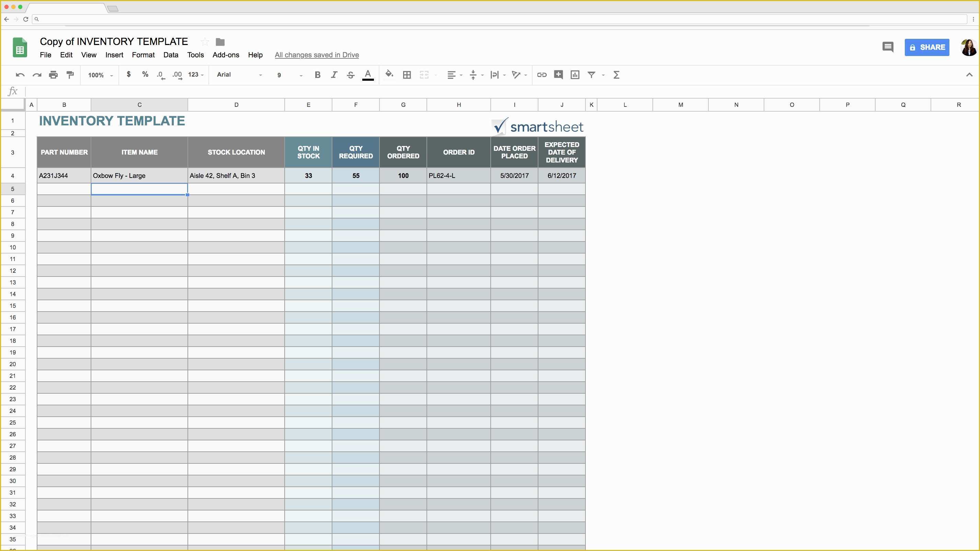Open the Insert menu
Screen dimensions: 980x551
[114, 55]
